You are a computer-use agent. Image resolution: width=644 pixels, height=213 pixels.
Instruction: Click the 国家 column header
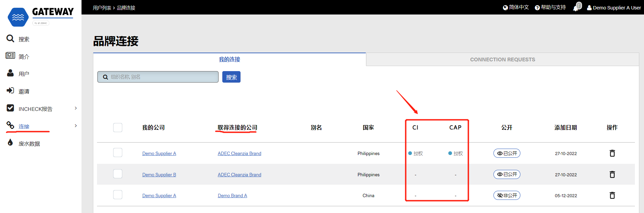tap(368, 128)
